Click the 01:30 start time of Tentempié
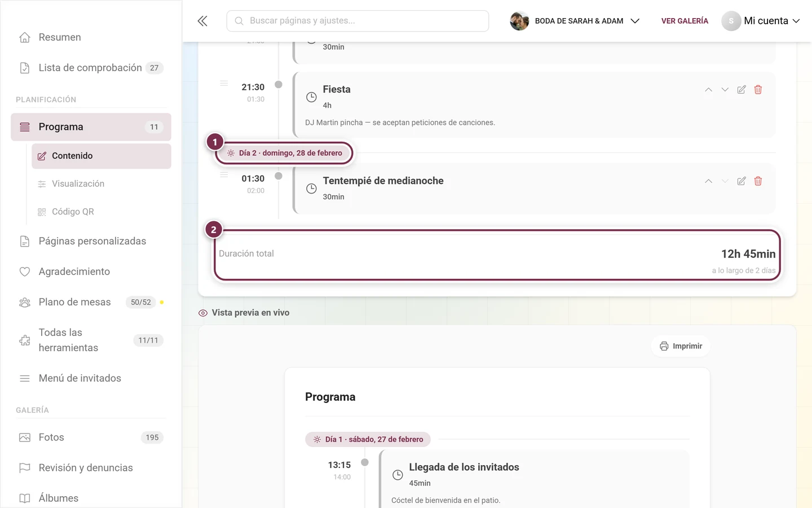 point(253,178)
